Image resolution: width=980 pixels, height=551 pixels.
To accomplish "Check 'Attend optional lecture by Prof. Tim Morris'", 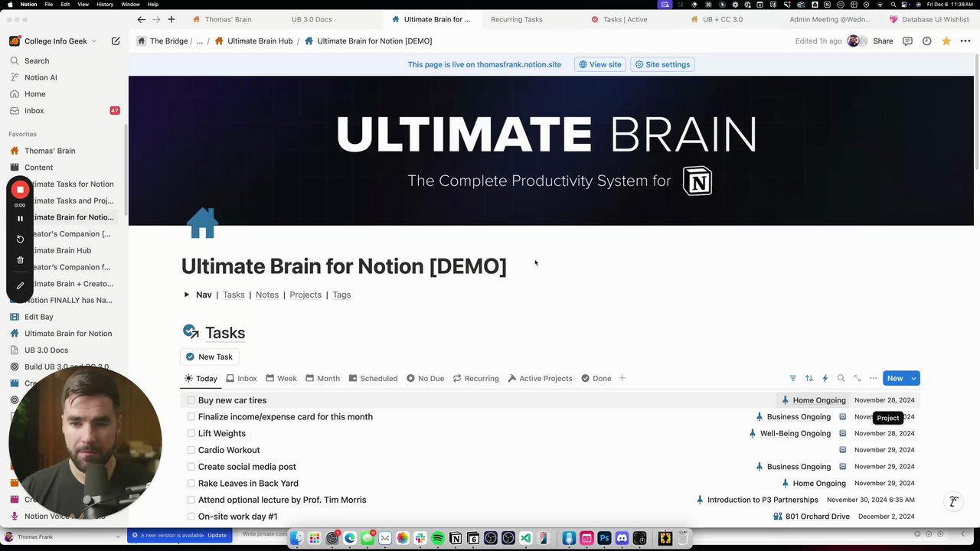I will pyautogui.click(x=191, y=500).
